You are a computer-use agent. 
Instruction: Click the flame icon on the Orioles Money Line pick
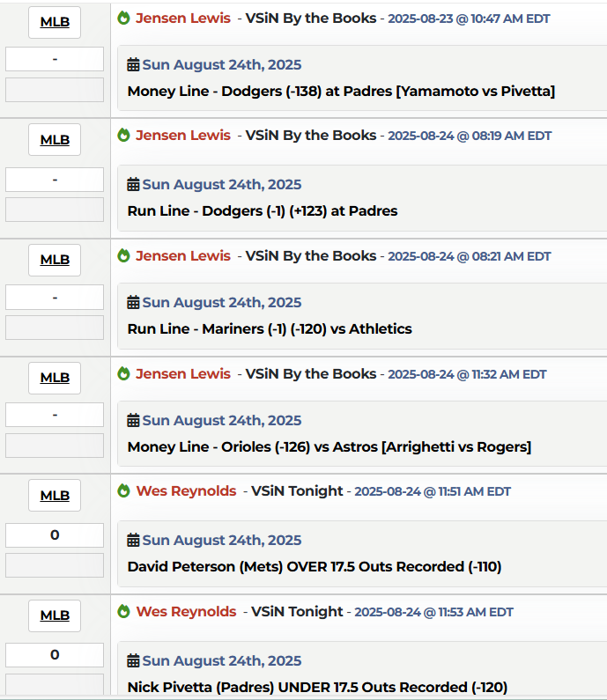pos(123,374)
